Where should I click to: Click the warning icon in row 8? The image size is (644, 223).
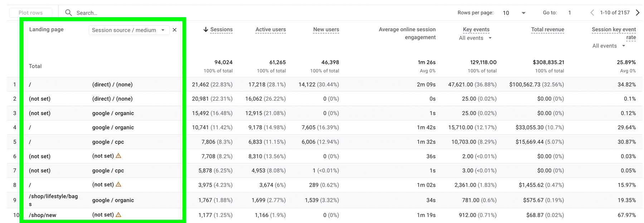pos(118,184)
